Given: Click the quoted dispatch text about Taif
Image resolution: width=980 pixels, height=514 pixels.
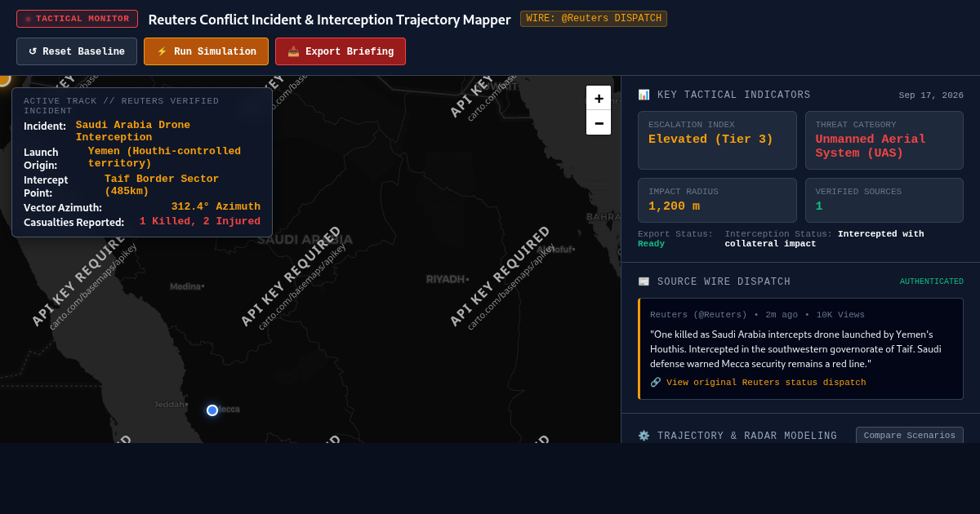Looking at the screenshot, I should click(x=795, y=348).
